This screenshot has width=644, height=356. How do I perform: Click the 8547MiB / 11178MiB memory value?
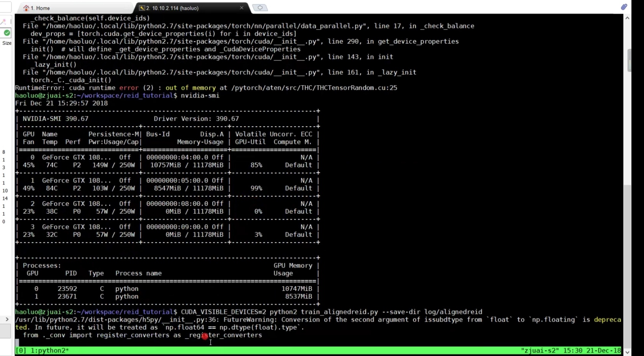click(x=188, y=188)
